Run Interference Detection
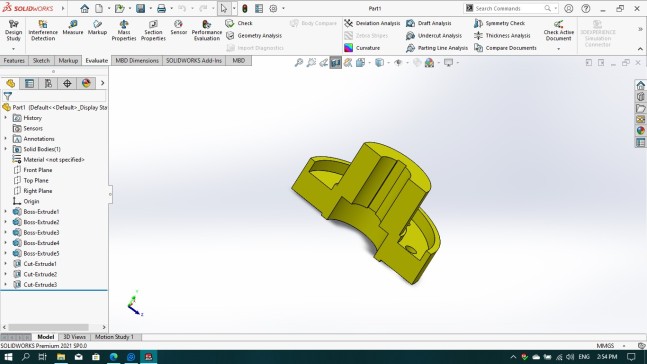Image resolution: width=647 pixels, height=364 pixels. coord(43,31)
